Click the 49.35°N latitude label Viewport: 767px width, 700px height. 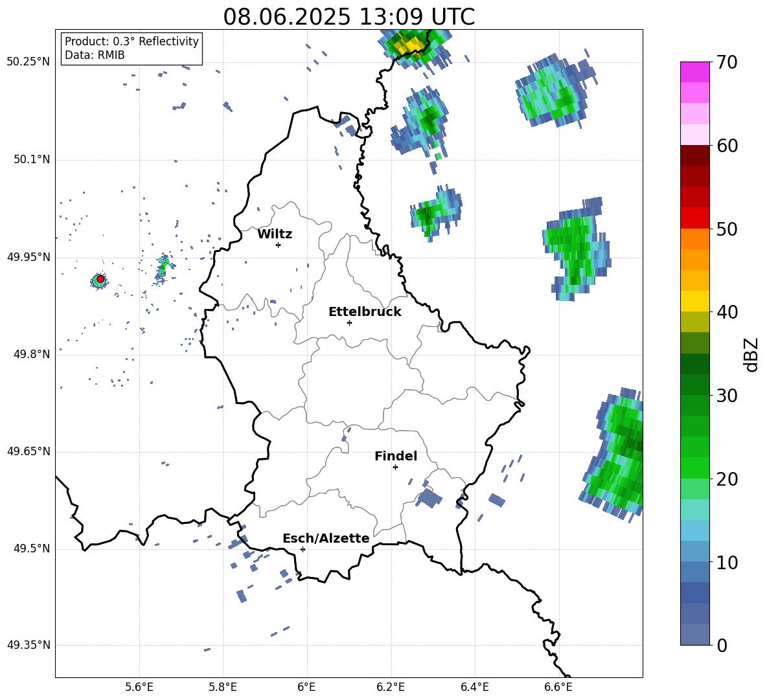[x=29, y=645]
